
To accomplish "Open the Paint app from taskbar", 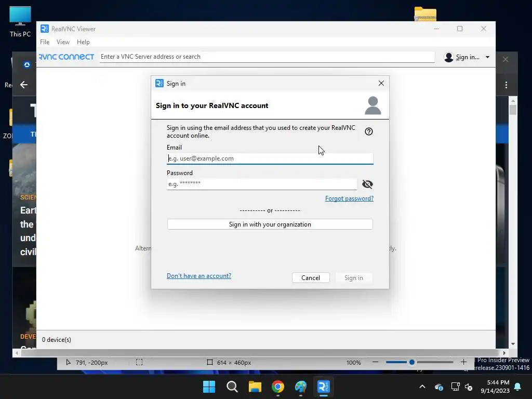I will tap(301, 387).
